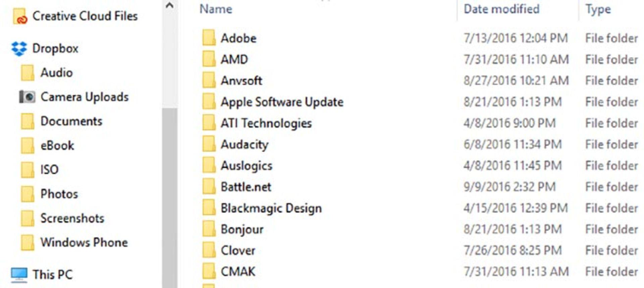Click the navigation pane scroll-up arrow
The image size is (644, 288).
coord(170,5)
